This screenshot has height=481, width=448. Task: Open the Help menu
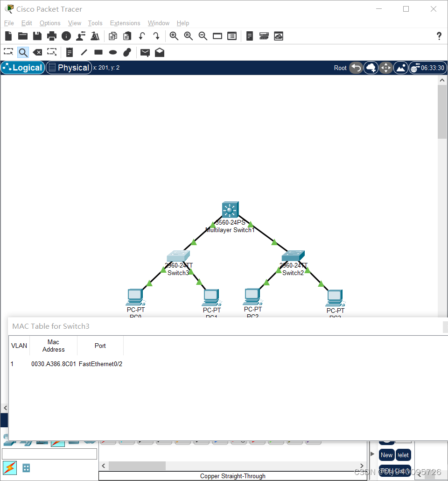pyautogui.click(x=183, y=23)
